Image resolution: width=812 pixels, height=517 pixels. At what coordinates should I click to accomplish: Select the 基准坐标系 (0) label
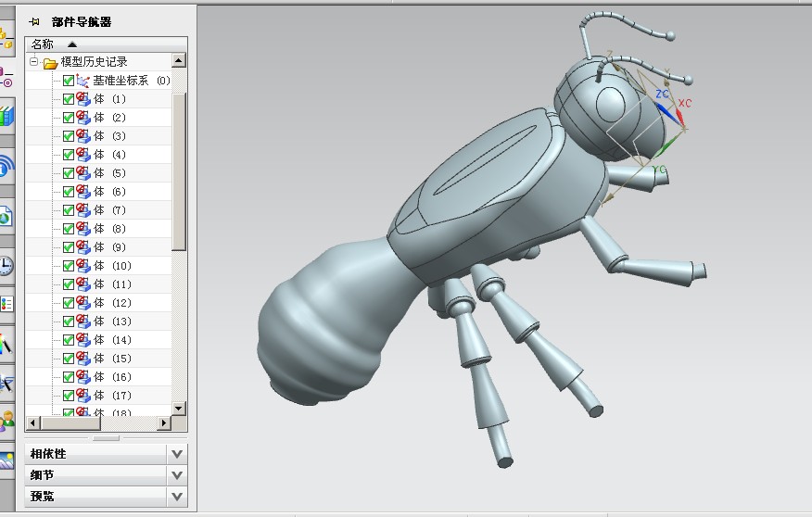click(x=132, y=81)
